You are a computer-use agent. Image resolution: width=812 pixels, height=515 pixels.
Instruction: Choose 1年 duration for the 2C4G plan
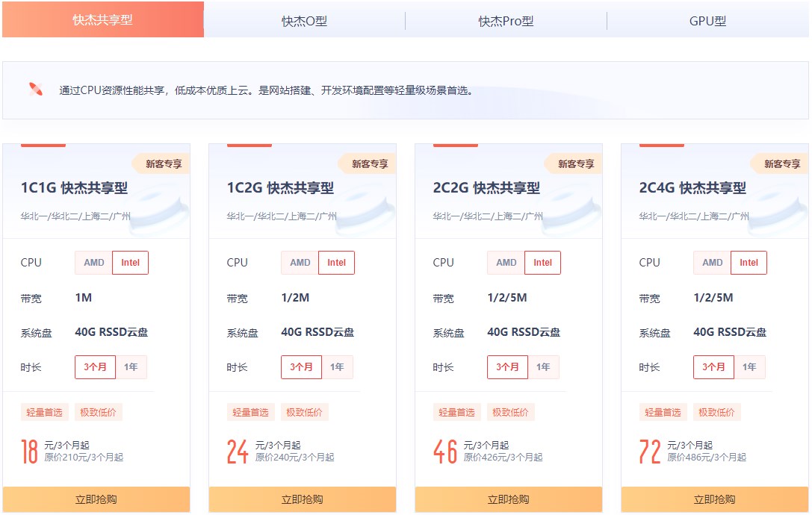(x=749, y=366)
